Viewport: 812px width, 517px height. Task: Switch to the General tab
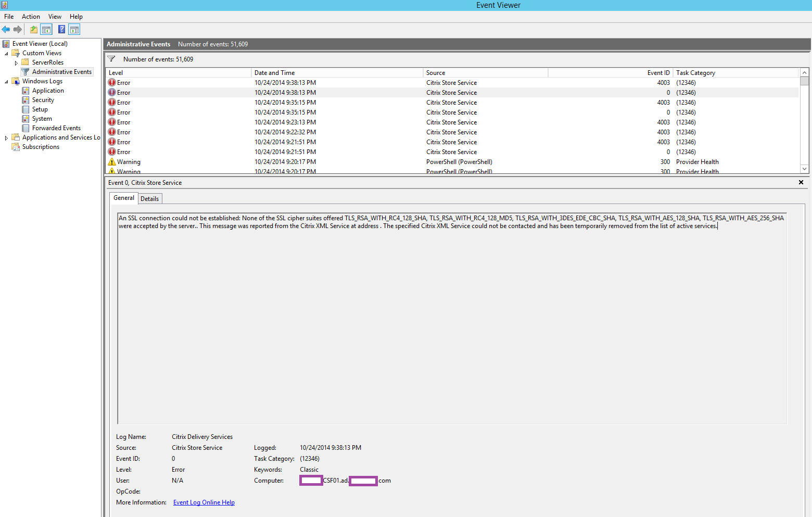(124, 198)
